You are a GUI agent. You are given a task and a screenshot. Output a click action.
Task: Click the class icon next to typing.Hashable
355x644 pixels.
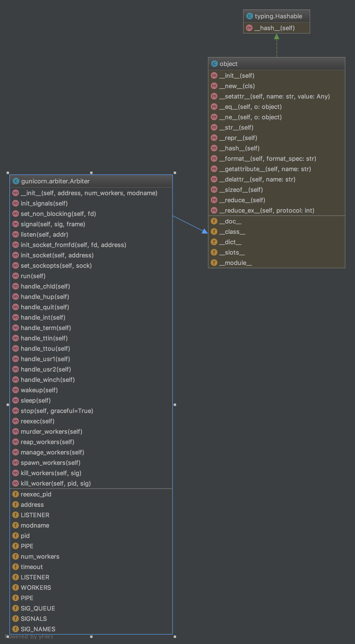pos(249,16)
